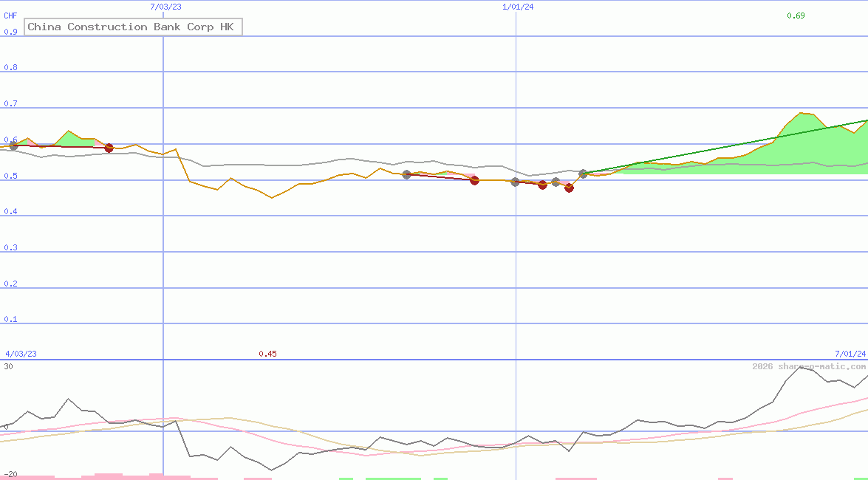Click the CHF currency label

point(9,16)
